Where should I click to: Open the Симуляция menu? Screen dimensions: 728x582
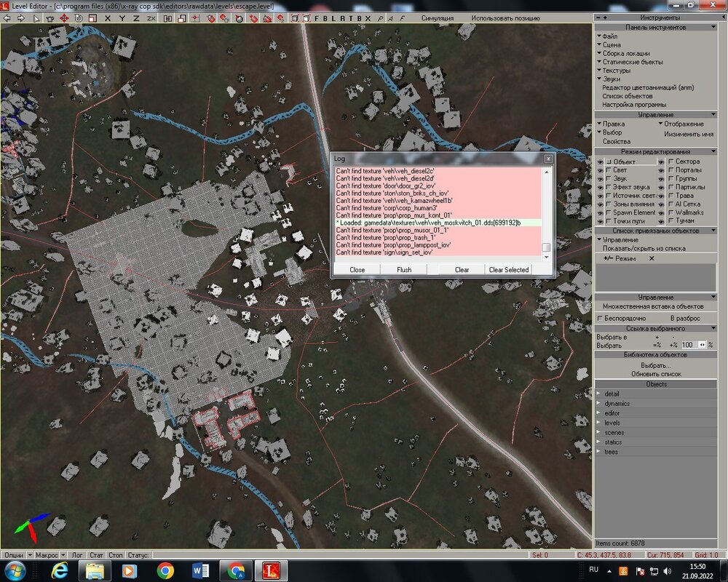point(437,17)
